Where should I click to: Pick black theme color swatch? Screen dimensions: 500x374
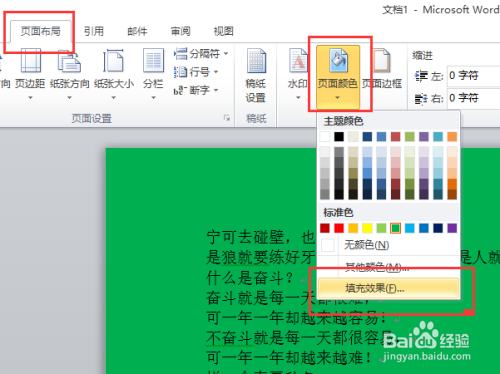(339, 137)
